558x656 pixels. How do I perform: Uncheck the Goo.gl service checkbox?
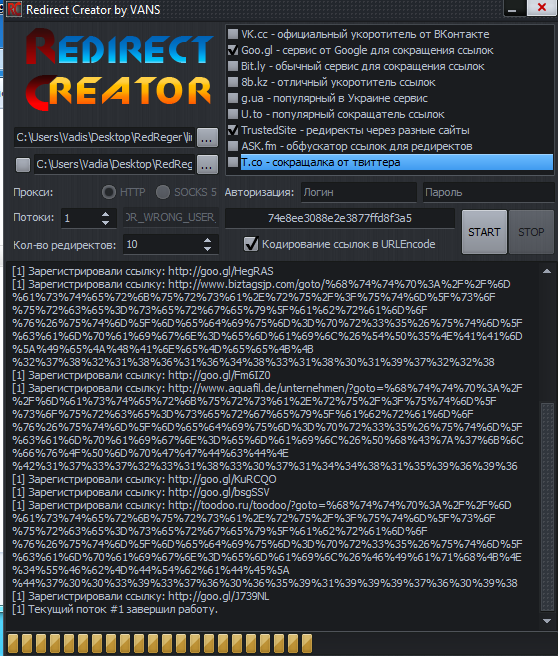(233, 50)
